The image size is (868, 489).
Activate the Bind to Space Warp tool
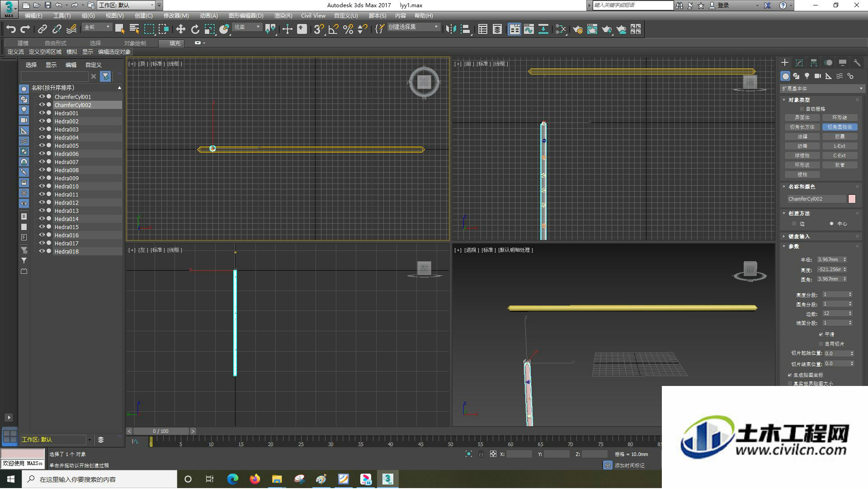click(71, 29)
